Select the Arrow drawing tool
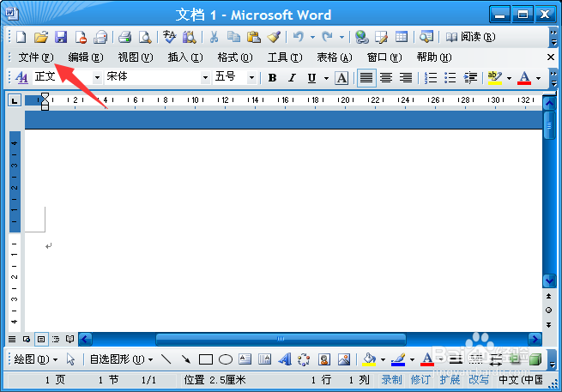 click(x=185, y=359)
